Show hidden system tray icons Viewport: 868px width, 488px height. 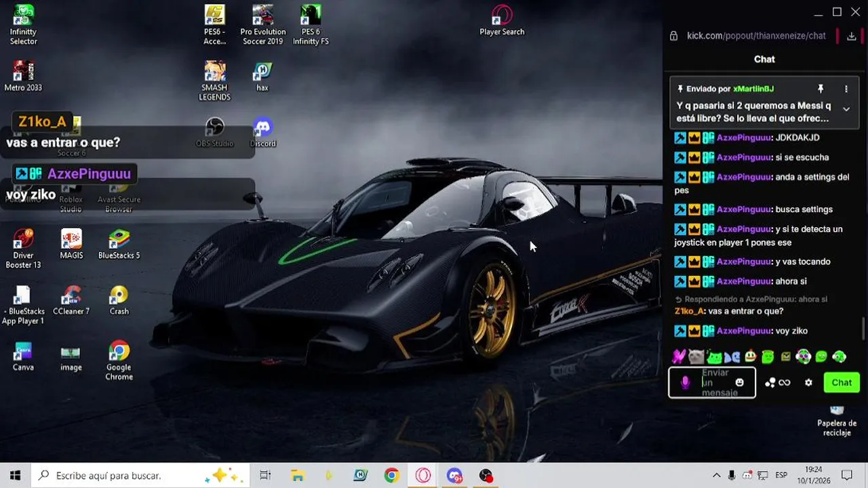[x=716, y=476]
